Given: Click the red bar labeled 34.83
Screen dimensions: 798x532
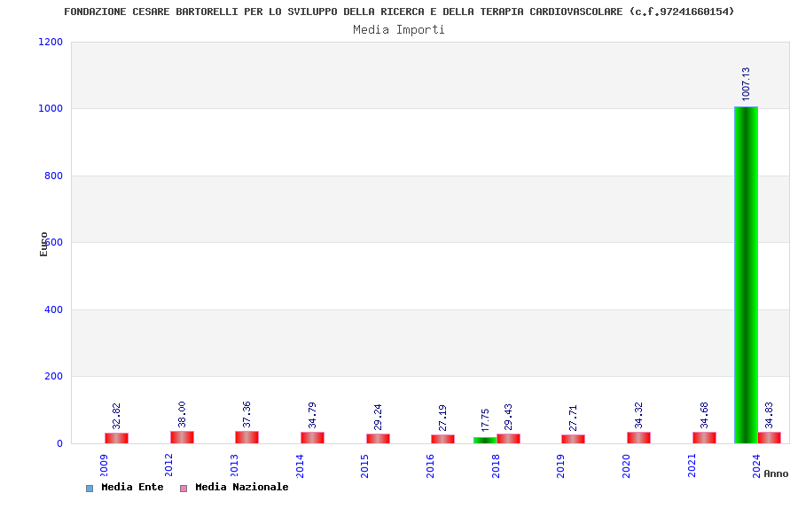Looking at the screenshot, I should coord(769,438).
